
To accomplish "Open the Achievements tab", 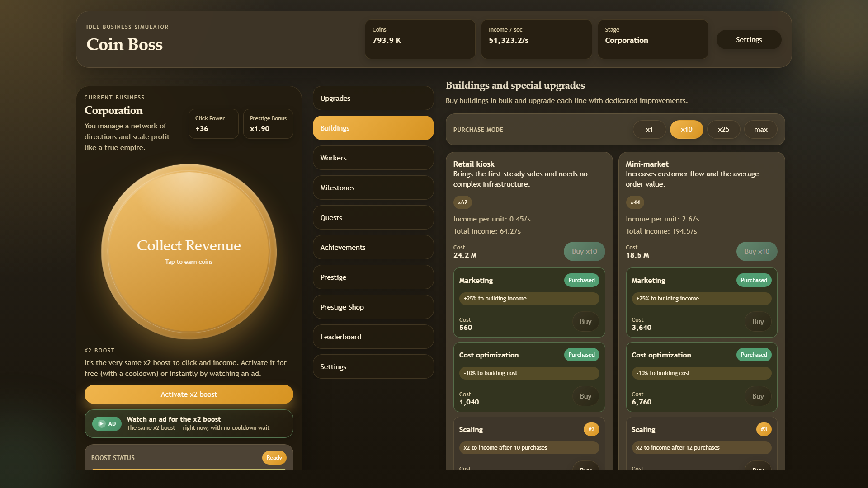I will pos(373,247).
